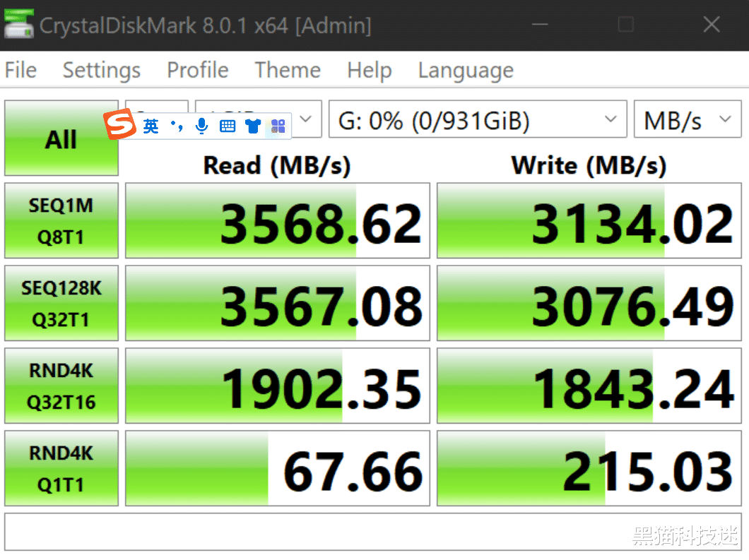
Task: Run the RND4K Q1T1 test
Action: coord(61,468)
